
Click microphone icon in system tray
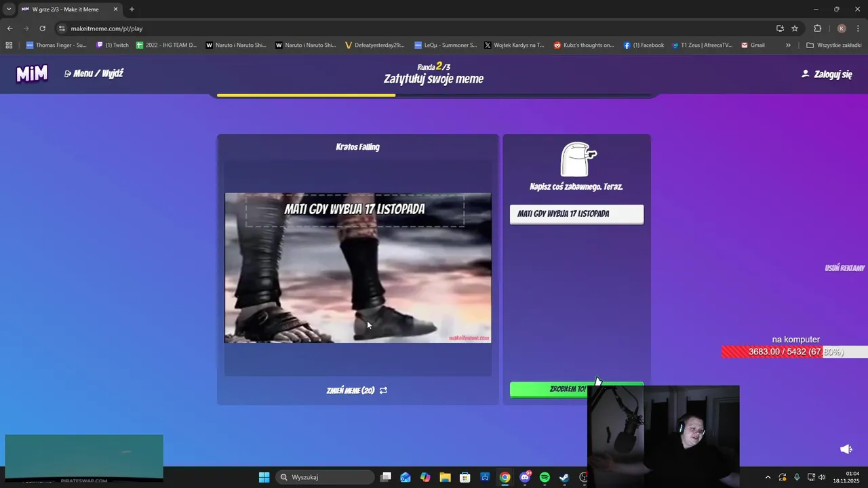point(797,477)
